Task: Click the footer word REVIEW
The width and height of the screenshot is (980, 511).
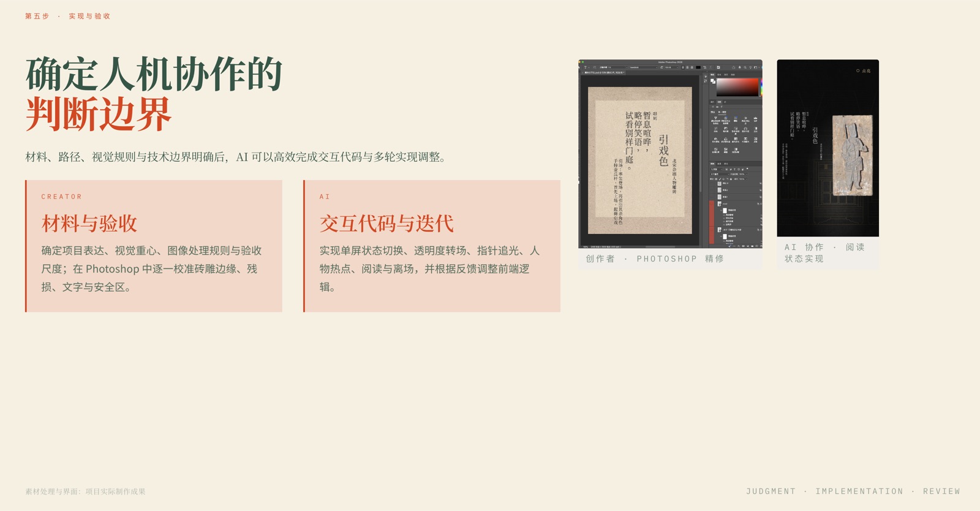Action: [x=941, y=491]
